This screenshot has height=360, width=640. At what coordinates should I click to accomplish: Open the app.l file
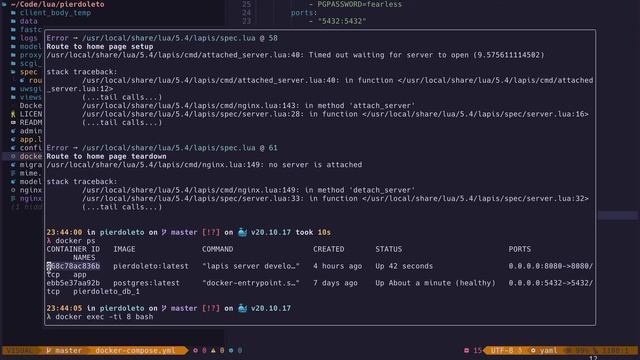(31, 140)
